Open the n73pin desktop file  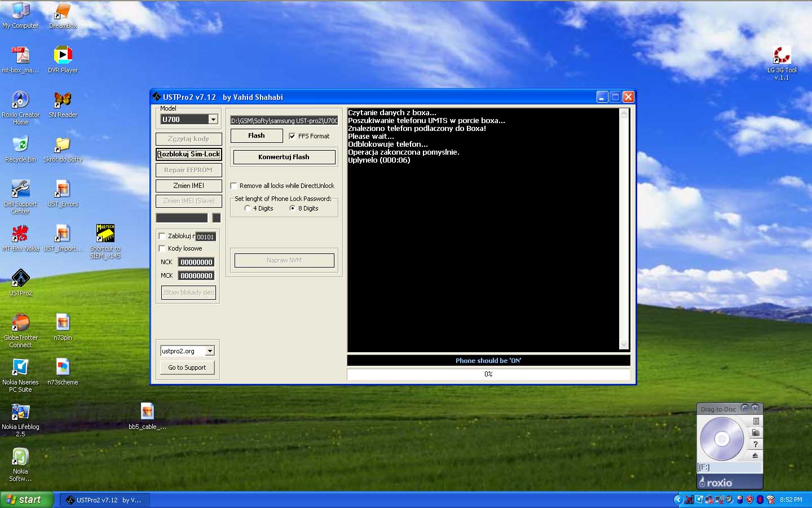[x=63, y=323]
